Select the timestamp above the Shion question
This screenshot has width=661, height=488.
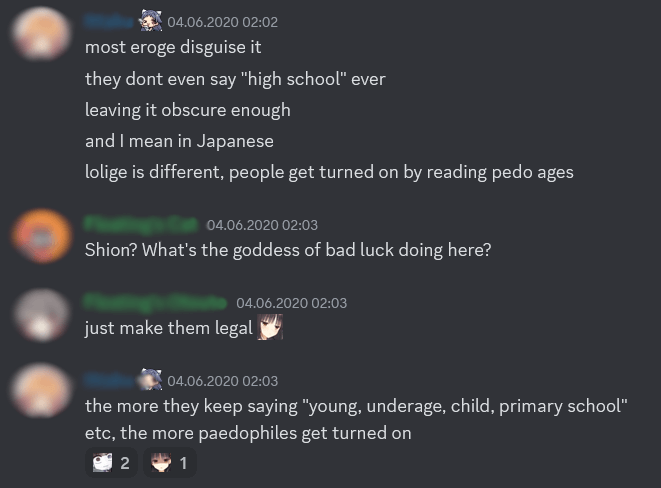(x=262, y=225)
